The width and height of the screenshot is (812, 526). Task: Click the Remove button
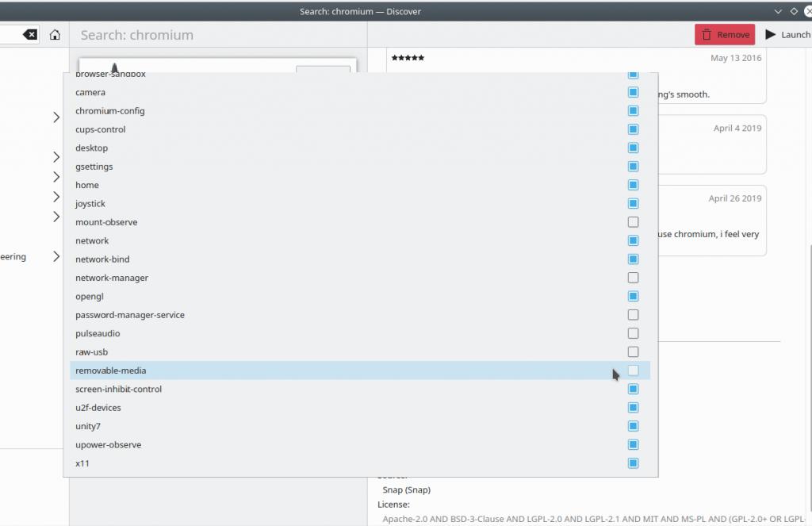[725, 35]
